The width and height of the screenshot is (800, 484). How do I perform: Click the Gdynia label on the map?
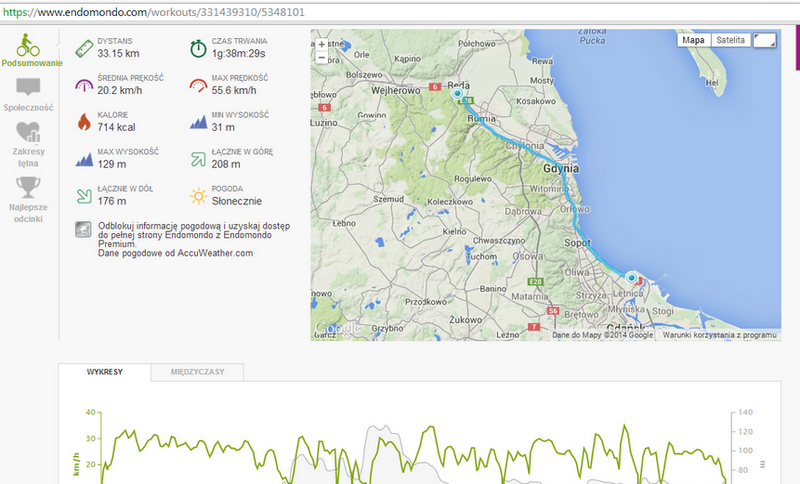(561, 169)
